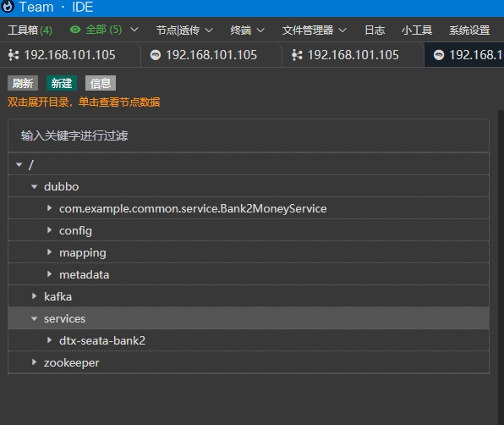The image size is (504, 425).
Task: Click the green 新建 button
Action: tap(62, 83)
